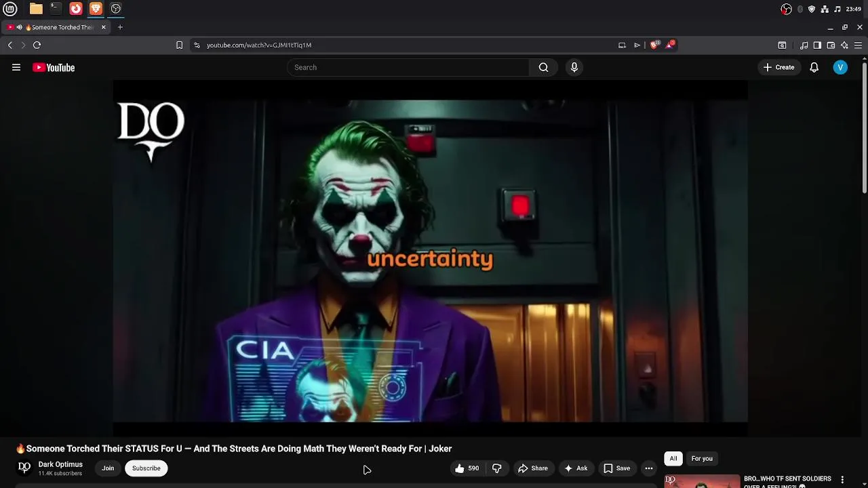
Task: Switch to Brave browser in the panel
Action: [x=96, y=9]
